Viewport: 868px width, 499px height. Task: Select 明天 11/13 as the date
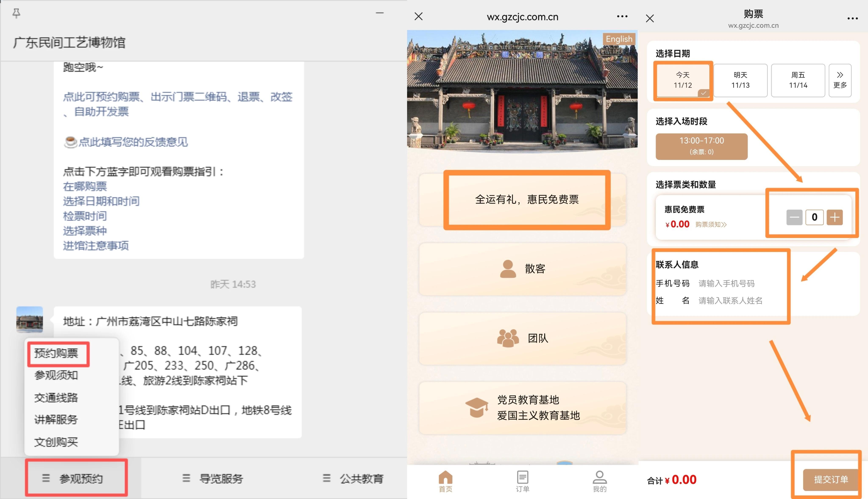[x=740, y=80]
